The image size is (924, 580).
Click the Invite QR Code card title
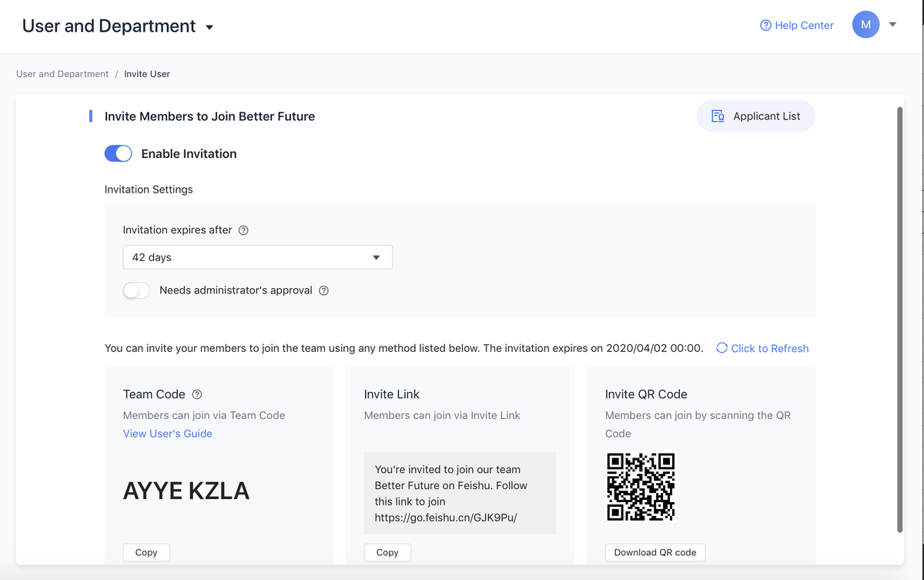coord(646,394)
